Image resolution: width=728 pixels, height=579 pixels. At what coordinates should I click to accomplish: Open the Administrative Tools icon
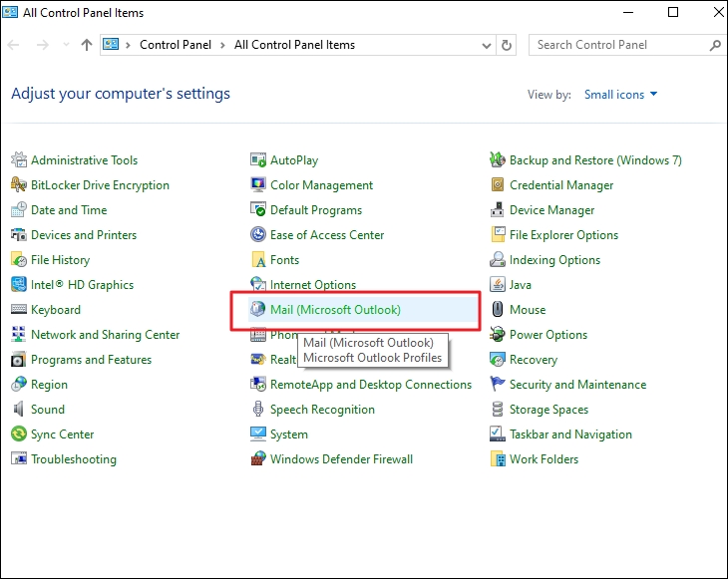coord(19,160)
